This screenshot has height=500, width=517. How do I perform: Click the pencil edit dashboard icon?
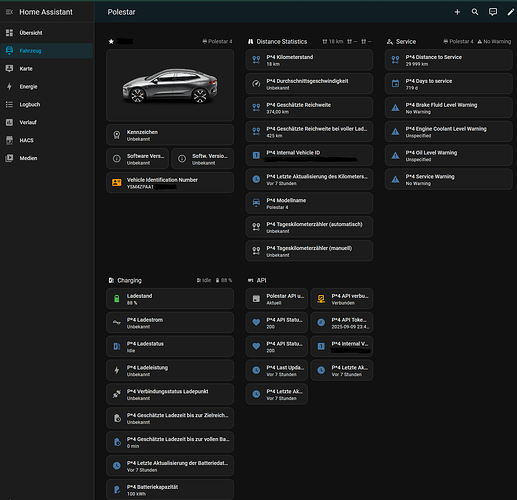tap(510, 12)
